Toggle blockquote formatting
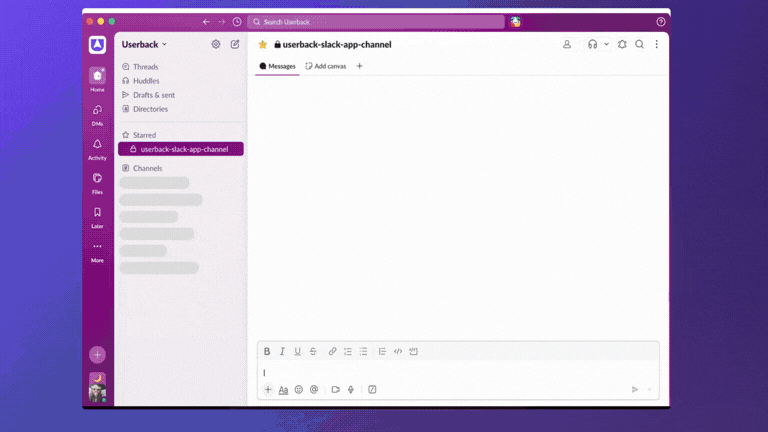The height and width of the screenshot is (432, 768). 382,351
